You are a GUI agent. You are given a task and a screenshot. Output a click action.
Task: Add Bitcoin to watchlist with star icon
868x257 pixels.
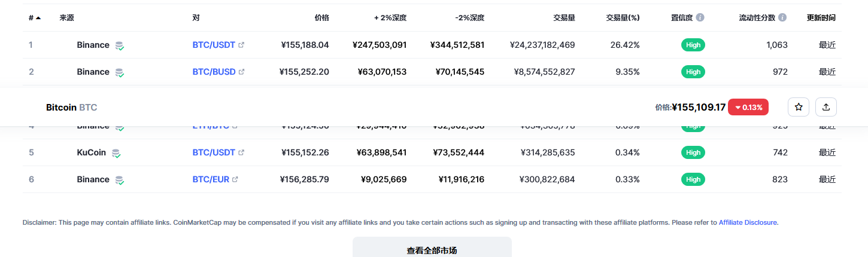tap(799, 107)
